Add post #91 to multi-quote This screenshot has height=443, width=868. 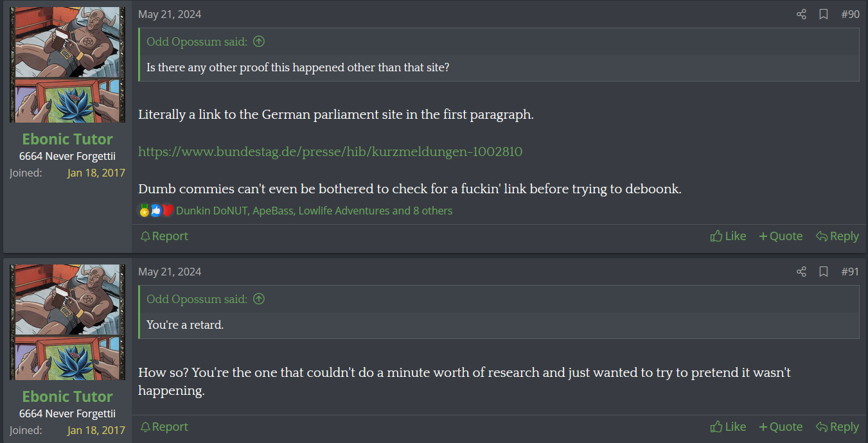tap(781, 427)
